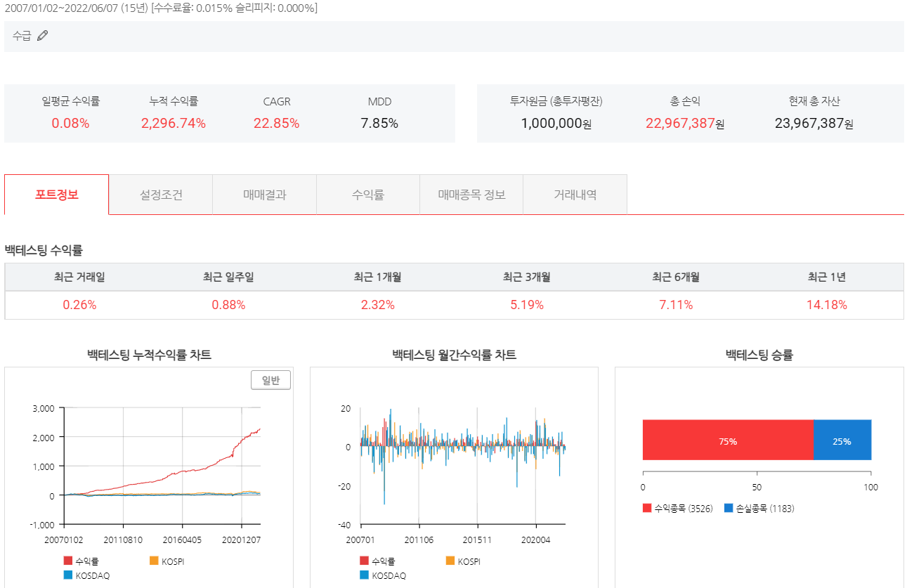This screenshot has width=907, height=588.
Task: Go to the 매매종목 정보 tab
Action: (x=471, y=195)
